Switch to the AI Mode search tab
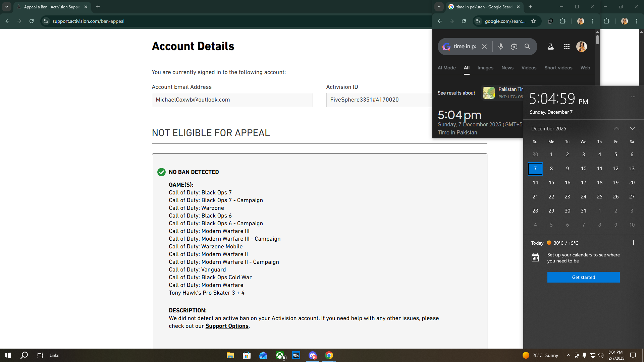Screen dimensions: 644x362 point(447,68)
